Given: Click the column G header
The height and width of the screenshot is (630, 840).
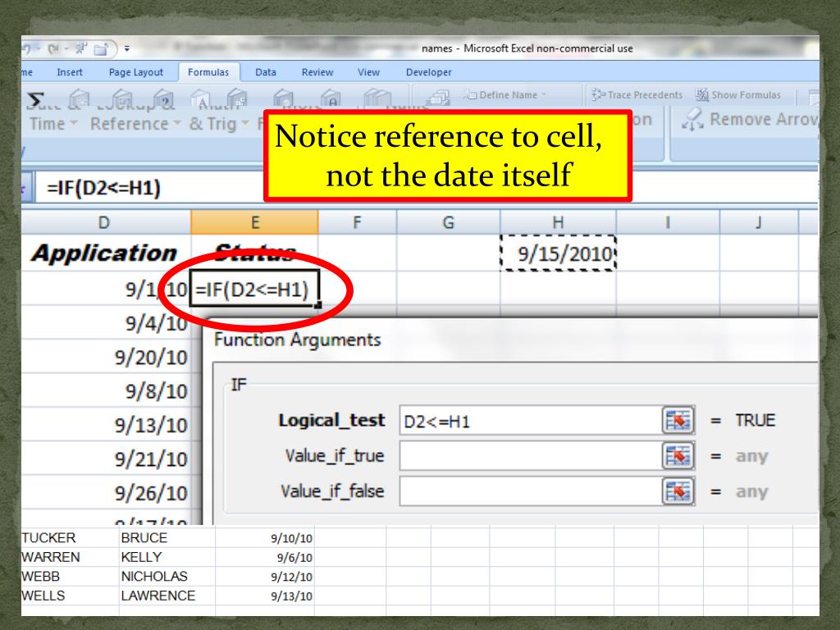Looking at the screenshot, I should tap(448, 221).
